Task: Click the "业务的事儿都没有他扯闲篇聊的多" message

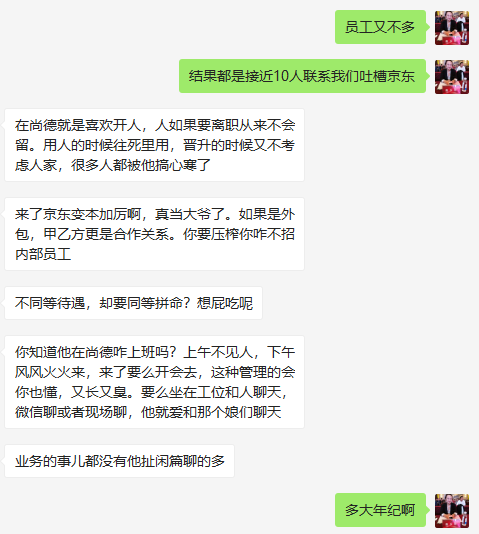Action: [x=119, y=461]
